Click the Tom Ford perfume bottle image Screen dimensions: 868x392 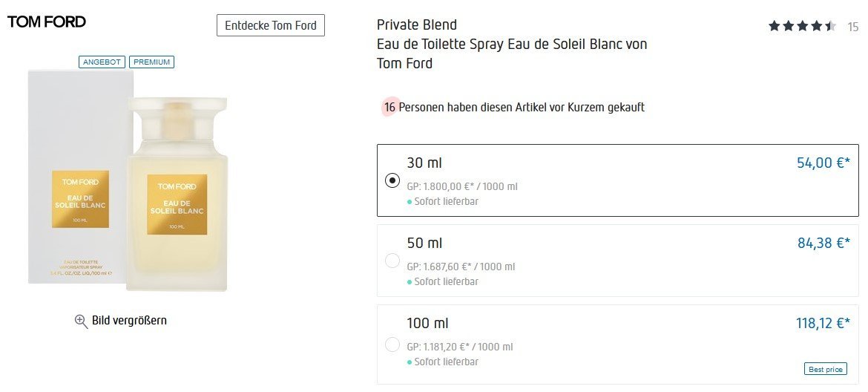pyautogui.click(x=177, y=195)
